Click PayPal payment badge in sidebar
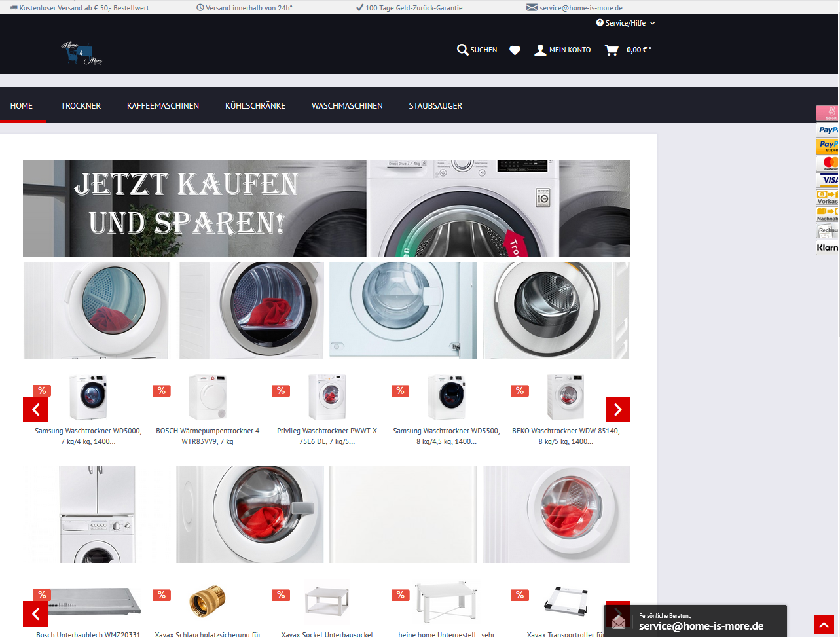Screen dimensions: 840x637 tap(828, 130)
